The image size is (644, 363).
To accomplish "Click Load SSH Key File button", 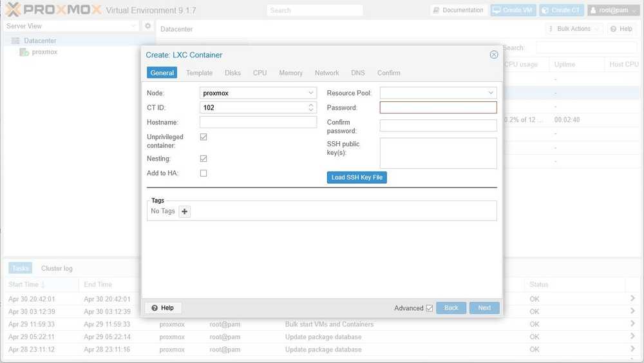I will pyautogui.click(x=357, y=177).
